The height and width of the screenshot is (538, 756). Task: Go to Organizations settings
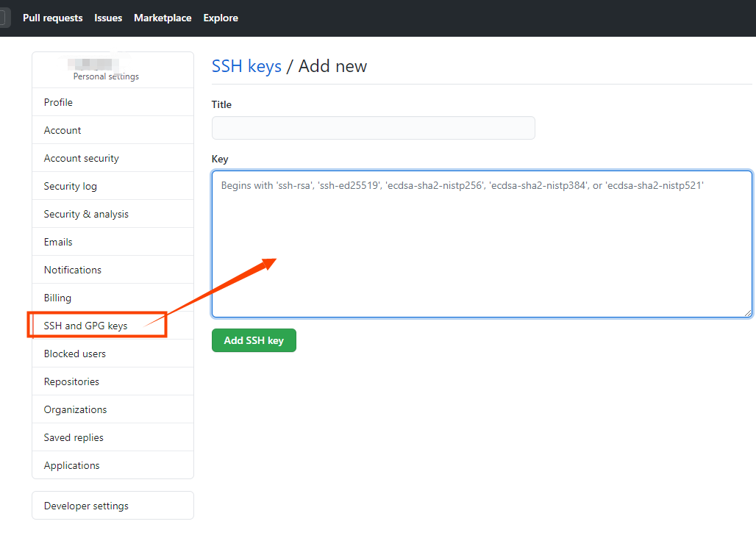[x=113, y=409]
